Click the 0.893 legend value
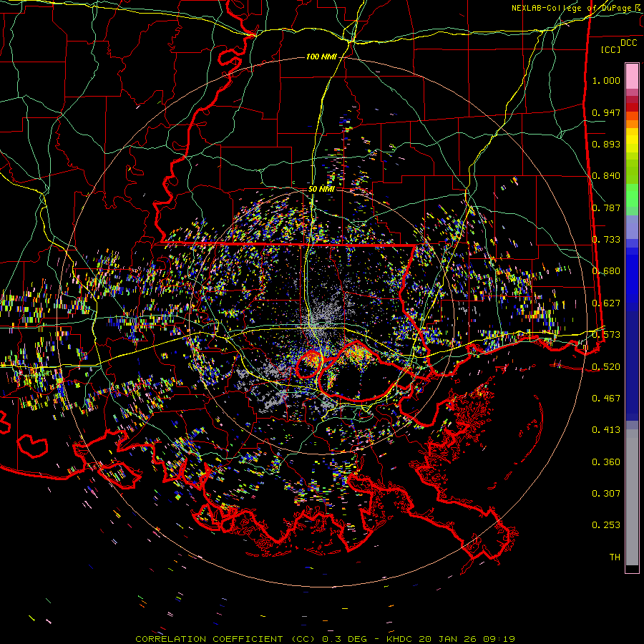644x644 pixels. click(606, 144)
